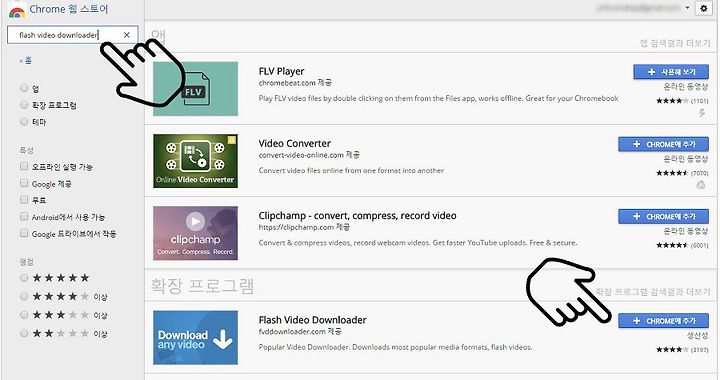Click Drive icon on Video Converter row
720x380 pixels.
point(701,185)
